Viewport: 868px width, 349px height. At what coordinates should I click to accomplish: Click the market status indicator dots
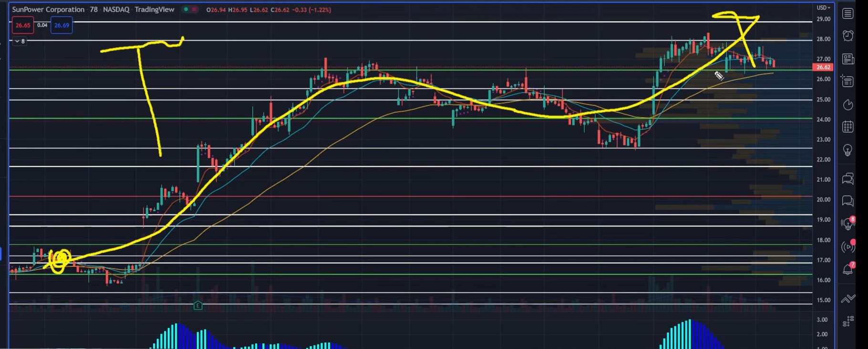click(x=191, y=10)
